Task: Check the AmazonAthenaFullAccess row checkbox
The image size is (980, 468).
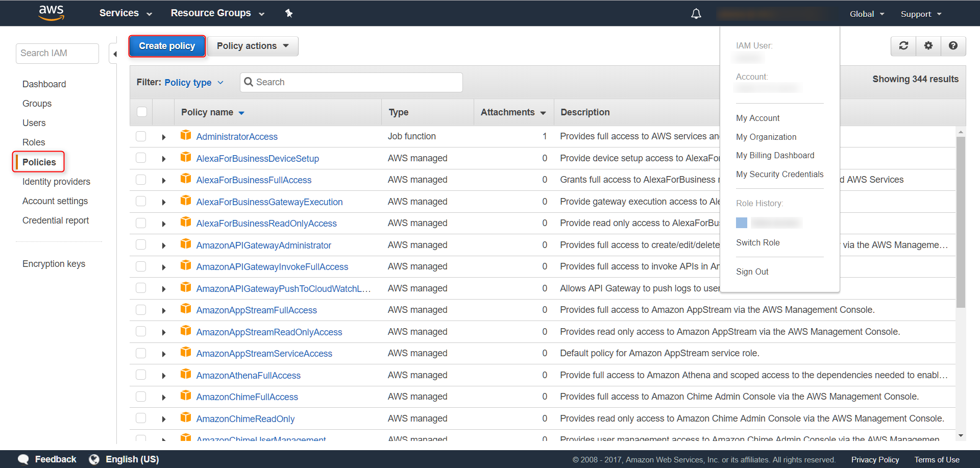Action: coord(141,375)
